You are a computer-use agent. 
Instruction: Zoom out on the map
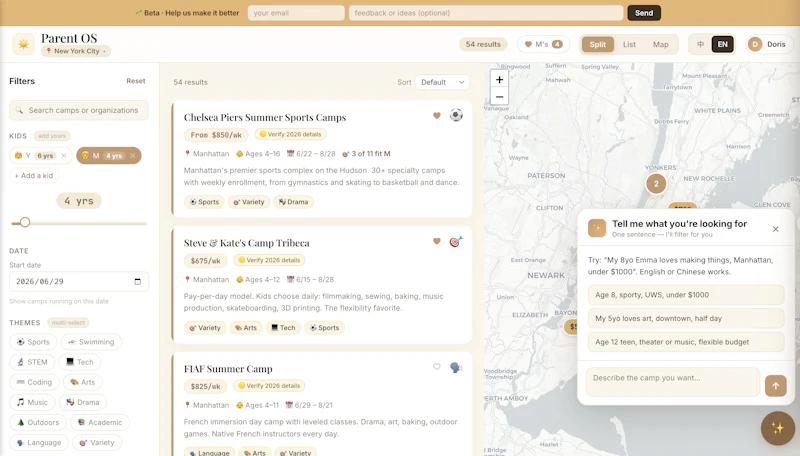(499, 96)
